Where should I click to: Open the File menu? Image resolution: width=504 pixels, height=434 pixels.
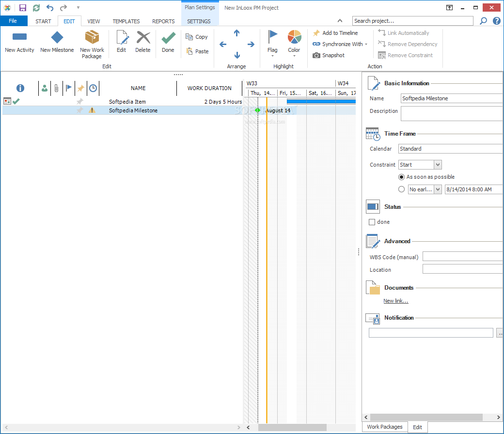(13, 21)
